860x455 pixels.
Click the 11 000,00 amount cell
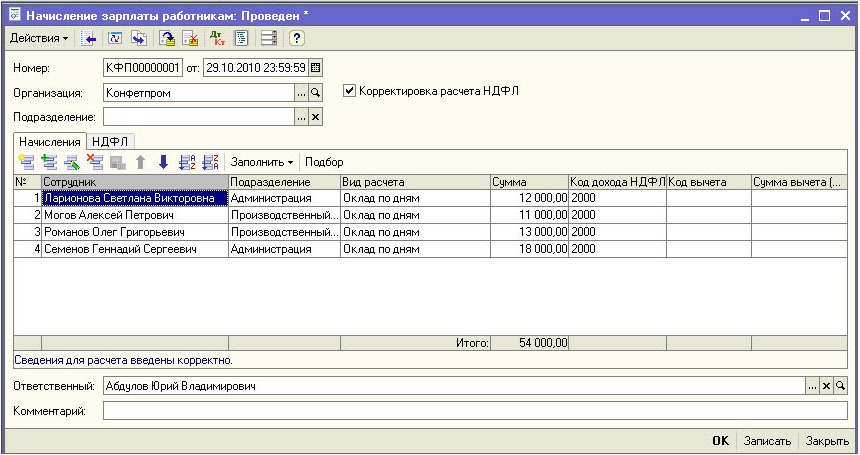point(529,215)
